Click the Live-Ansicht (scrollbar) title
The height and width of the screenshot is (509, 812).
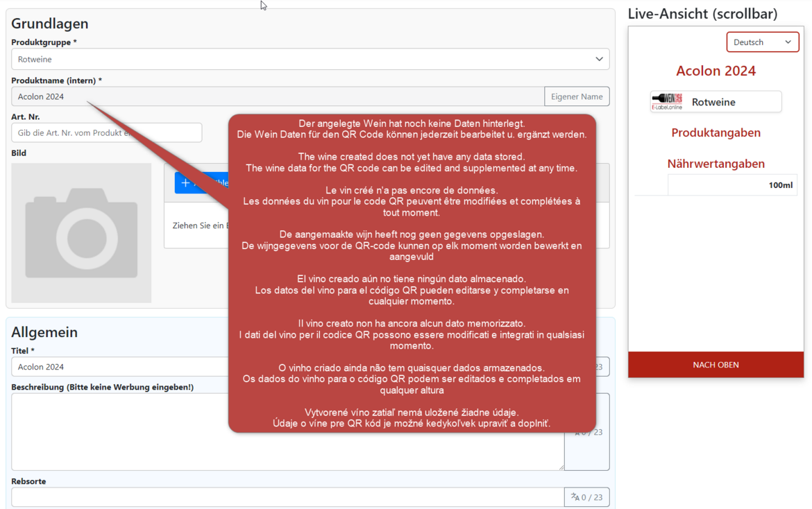(703, 14)
